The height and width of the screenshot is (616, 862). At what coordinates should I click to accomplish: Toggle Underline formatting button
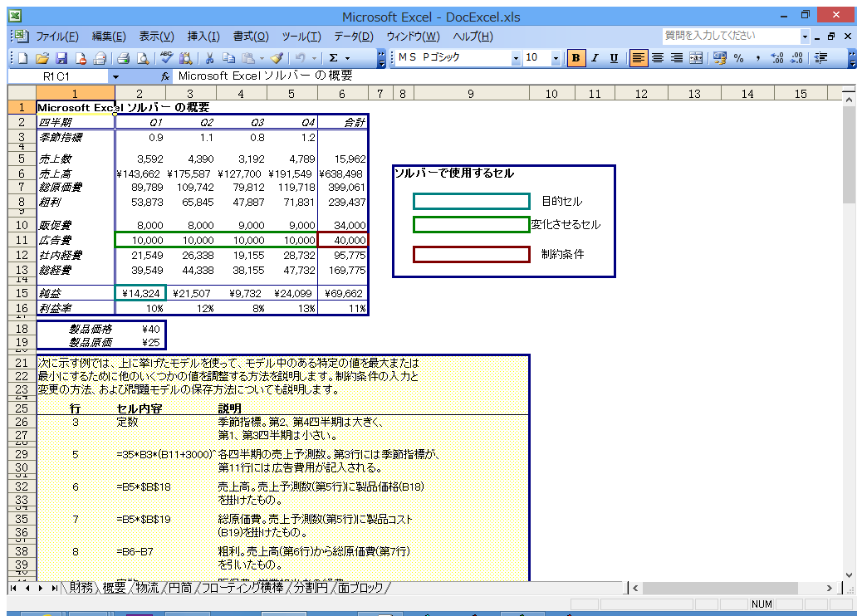pos(614,58)
